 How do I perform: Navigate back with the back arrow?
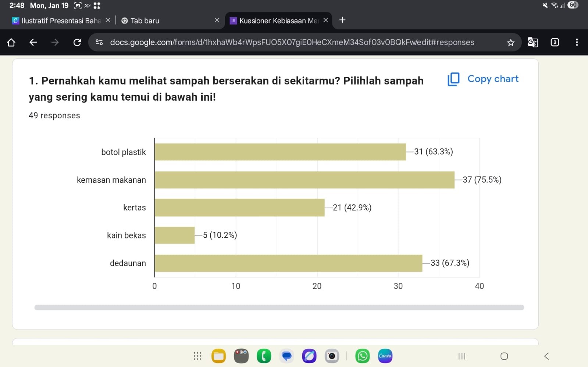coord(33,43)
